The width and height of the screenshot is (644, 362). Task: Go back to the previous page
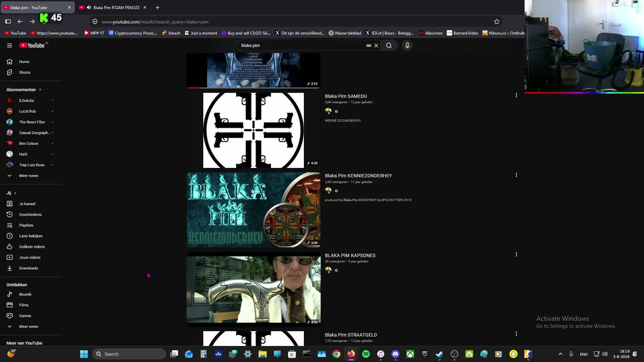tap(20, 22)
